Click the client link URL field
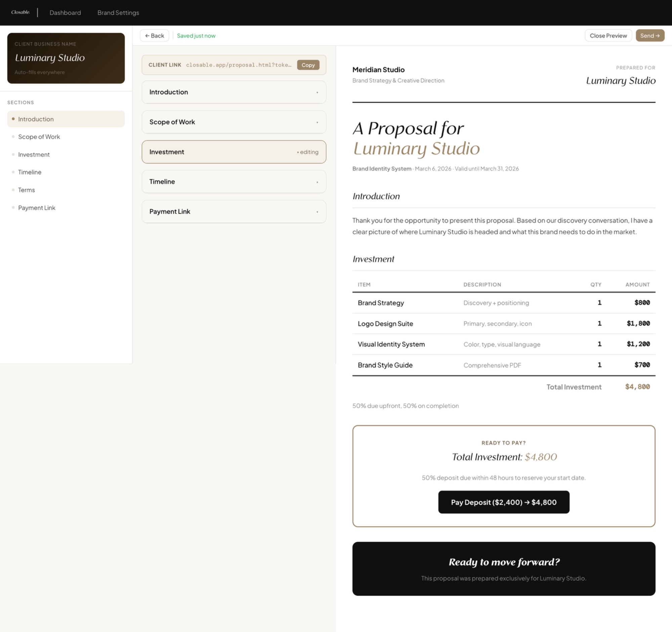The image size is (672, 632). click(238, 65)
